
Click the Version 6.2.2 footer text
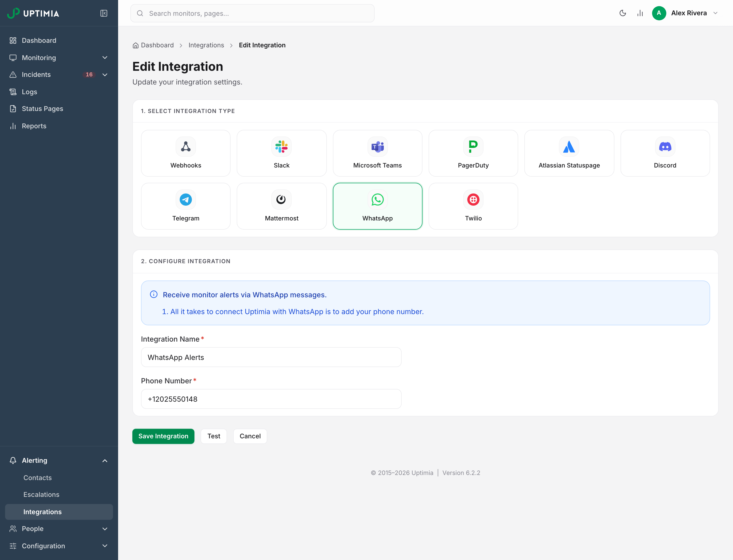point(461,473)
